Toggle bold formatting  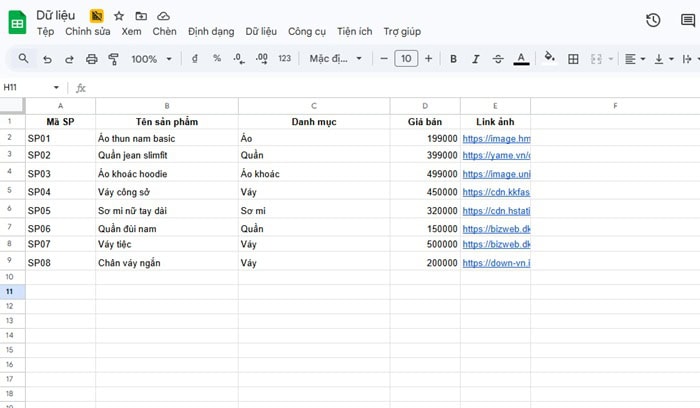[x=453, y=59]
